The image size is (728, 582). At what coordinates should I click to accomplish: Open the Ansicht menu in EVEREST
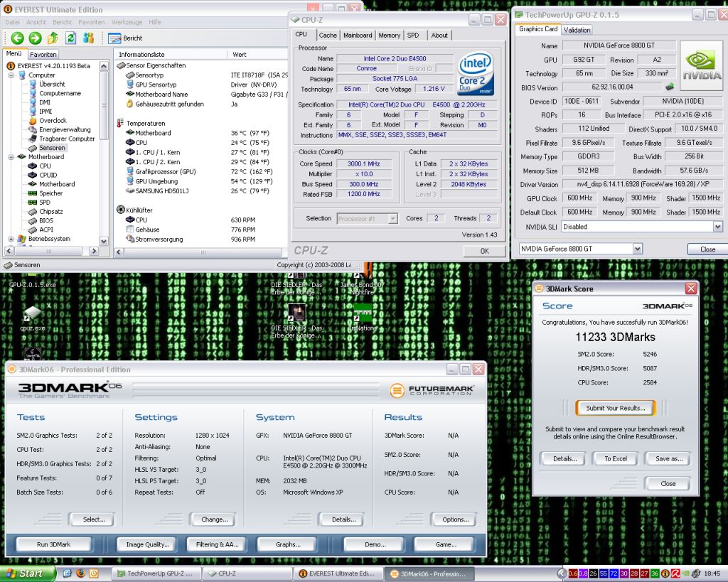tap(36, 22)
